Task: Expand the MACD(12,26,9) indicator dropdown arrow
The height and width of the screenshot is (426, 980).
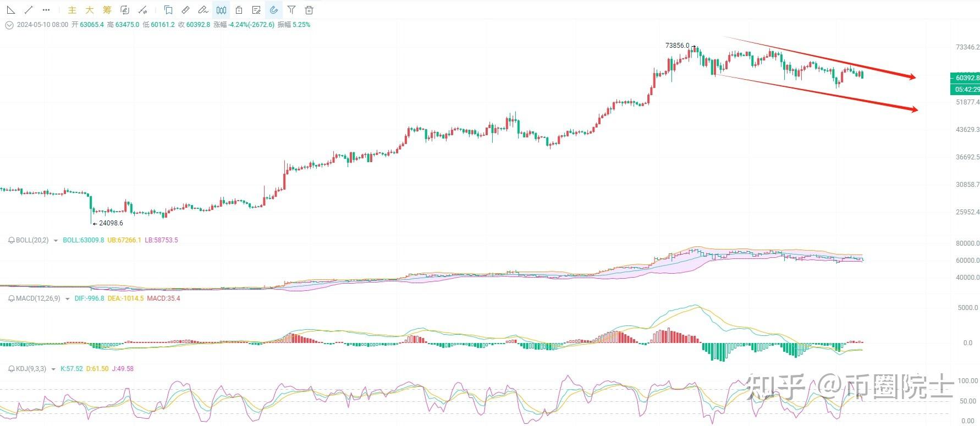Action: (68, 299)
